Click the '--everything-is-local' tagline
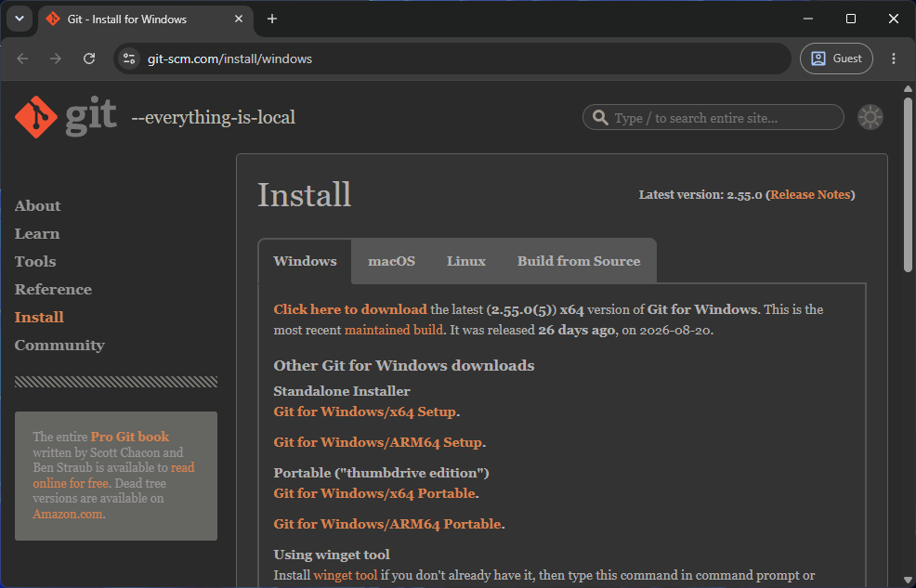 click(214, 117)
